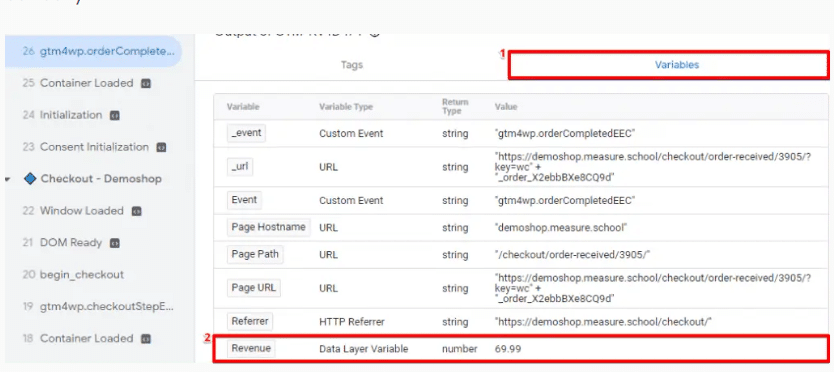Screen dimensions: 834x372
Task: Click the Revenue value 69.99
Action: pyautogui.click(x=508, y=349)
